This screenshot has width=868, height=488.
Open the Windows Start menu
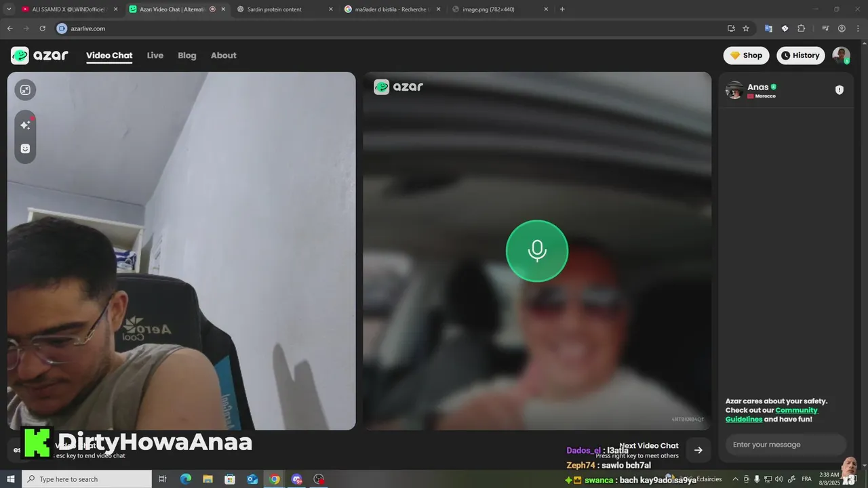click(11, 479)
